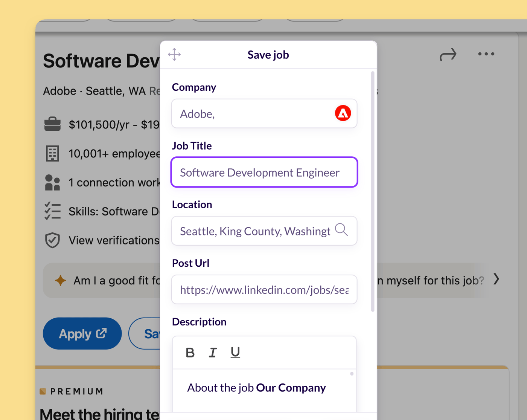Click the Description text area
Image resolution: width=527 pixels, height=420 pixels.
[264, 390]
